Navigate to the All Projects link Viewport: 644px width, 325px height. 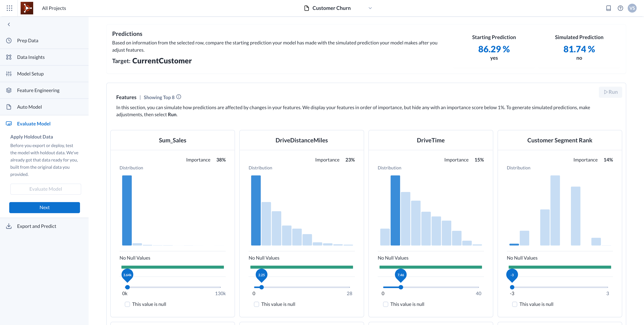(54, 8)
